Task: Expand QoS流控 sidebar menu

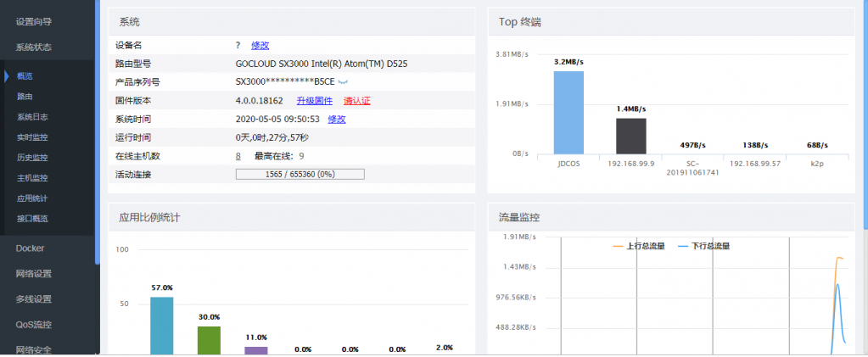Action: click(34, 325)
